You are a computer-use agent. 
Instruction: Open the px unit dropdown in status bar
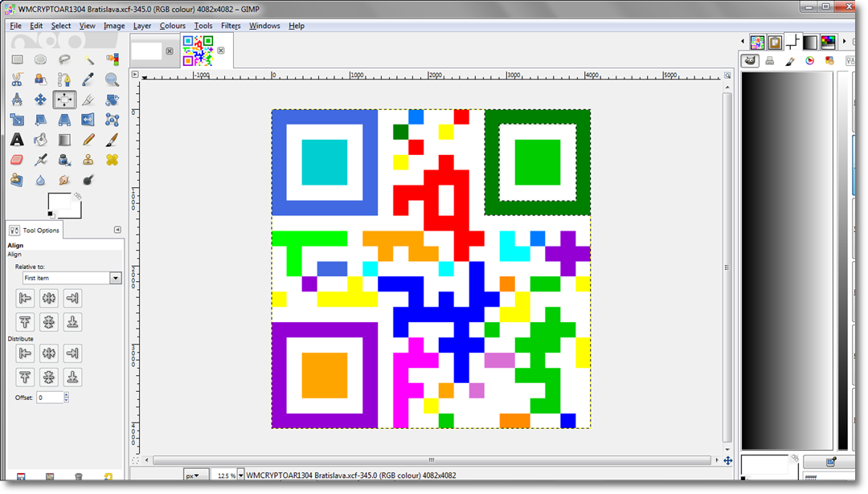197,476
